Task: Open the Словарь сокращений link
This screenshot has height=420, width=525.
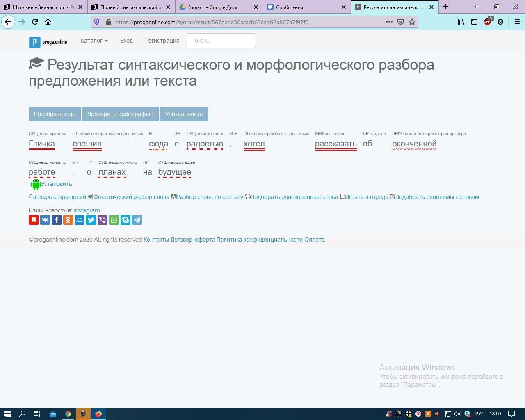Action: [57, 197]
